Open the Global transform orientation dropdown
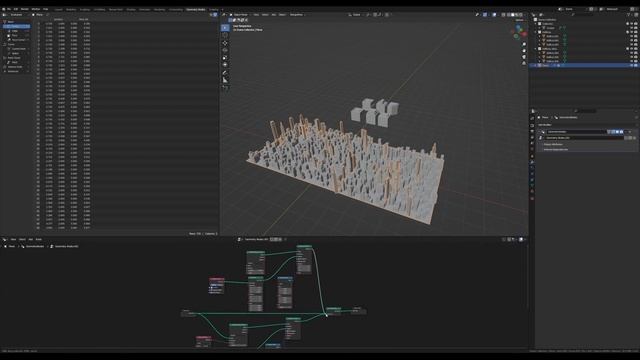 [x=356, y=15]
